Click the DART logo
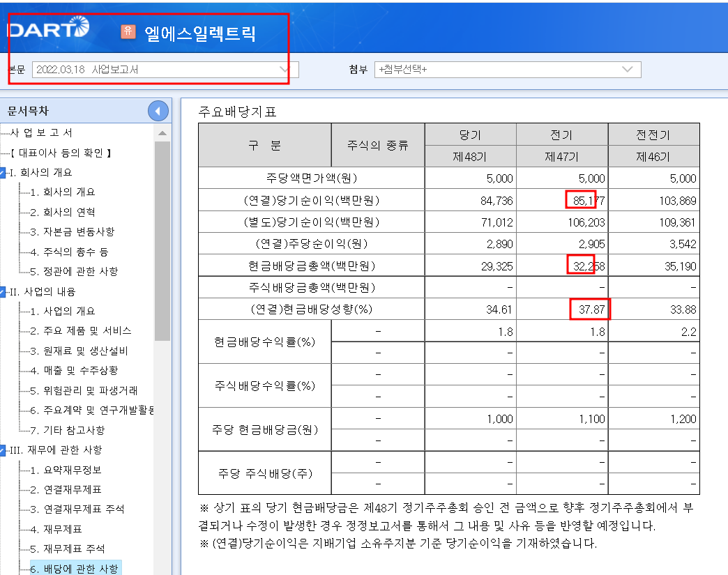728x575 pixels. [48, 27]
